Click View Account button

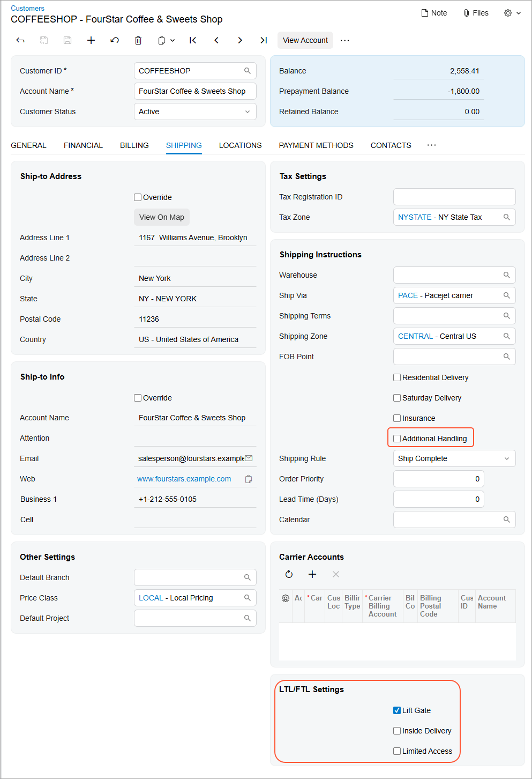[x=305, y=40]
